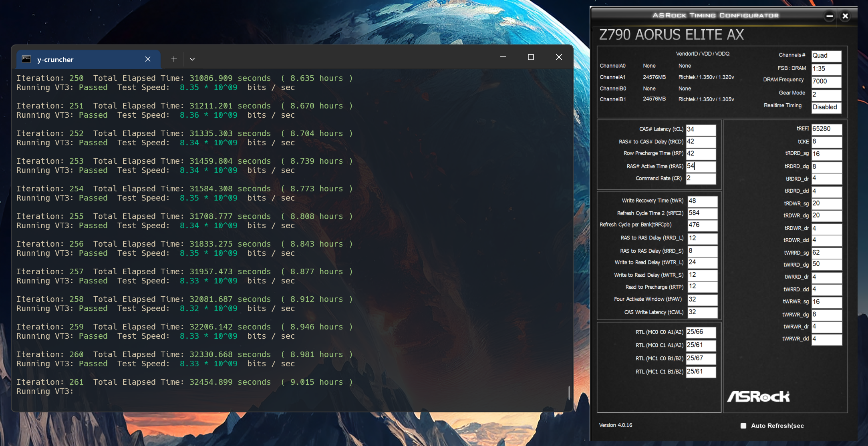
Task: Minimize the y-cruncher terminal window
Action: tap(503, 57)
